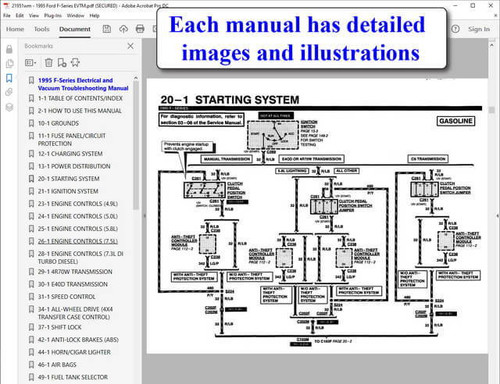Screen dimensions: 500x384
Task: Open the Plug-Ins menu
Action: [53, 15]
